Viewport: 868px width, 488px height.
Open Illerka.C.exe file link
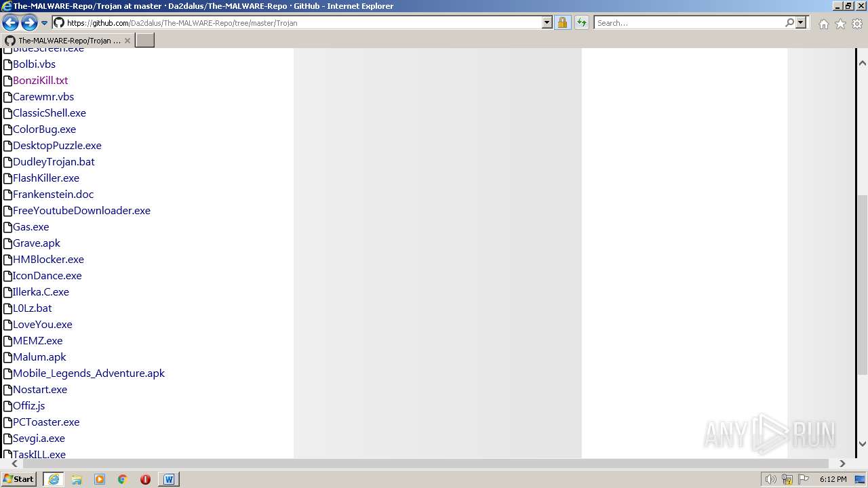pyautogui.click(x=41, y=292)
